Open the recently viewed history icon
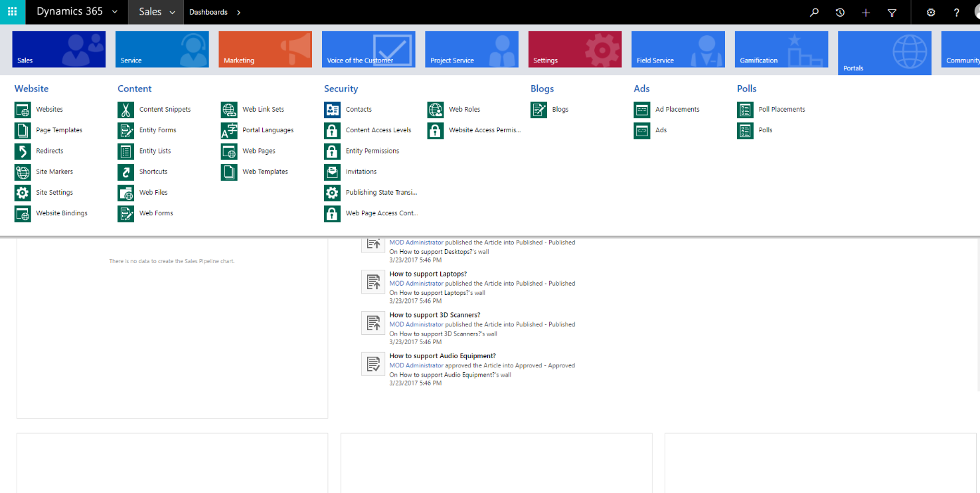This screenshot has width=980, height=493. click(840, 13)
